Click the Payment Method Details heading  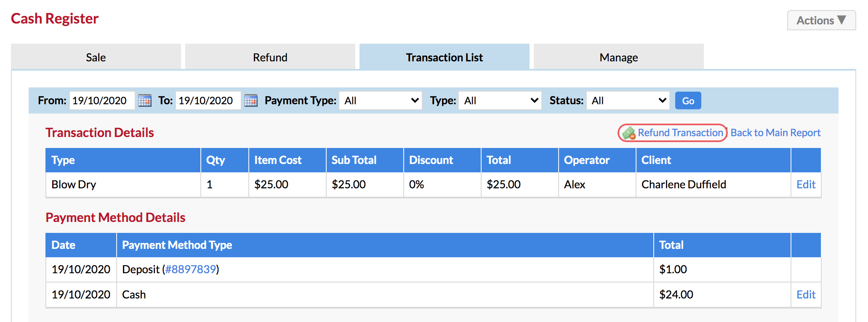click(x=115, y=218)
